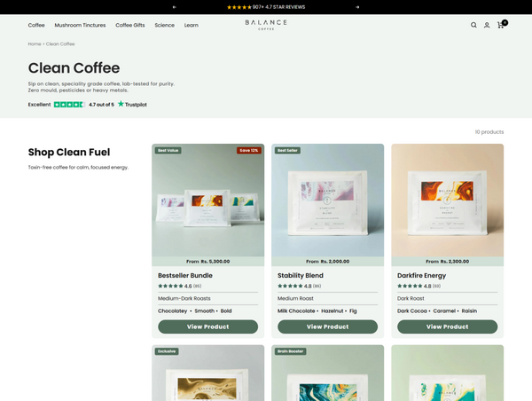Click 'Milk Chocolate' flavor note
This screenshot has height=401, width=532.
tap(296, 311)
